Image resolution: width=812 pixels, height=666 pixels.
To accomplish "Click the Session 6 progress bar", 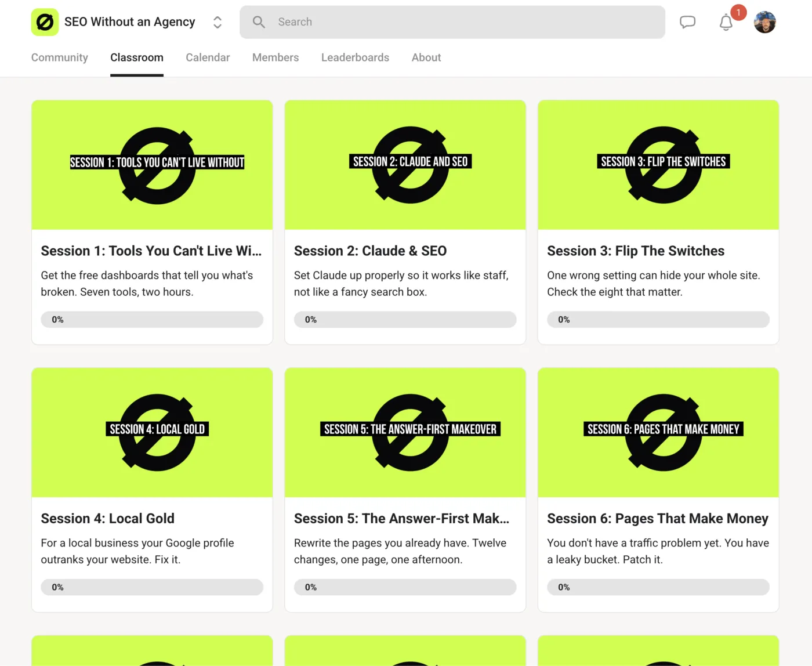I will 658,587.
